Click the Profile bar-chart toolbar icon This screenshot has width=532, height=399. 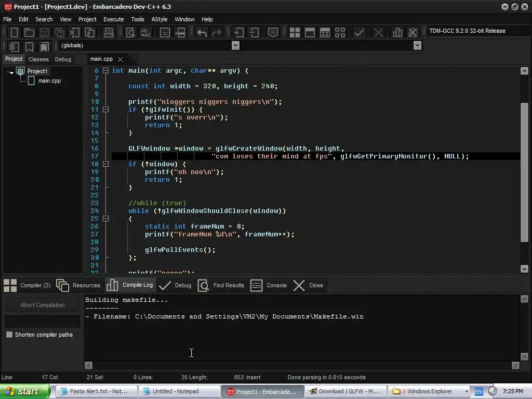coord(397,33)
